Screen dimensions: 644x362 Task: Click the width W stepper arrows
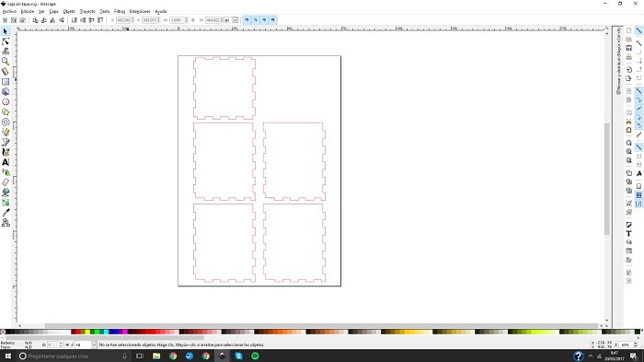(x=187, y=19)
